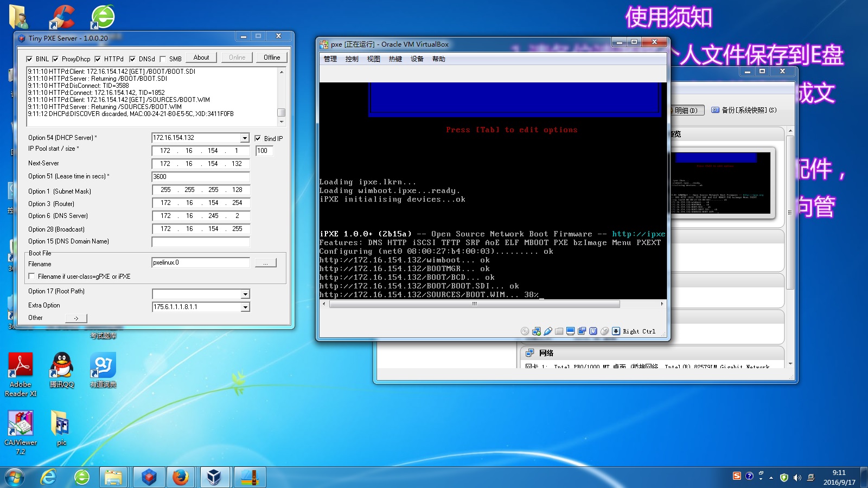Click the display status icon in VirtualBox
This screenshot has height=488, width=868.
click(570, 331)
